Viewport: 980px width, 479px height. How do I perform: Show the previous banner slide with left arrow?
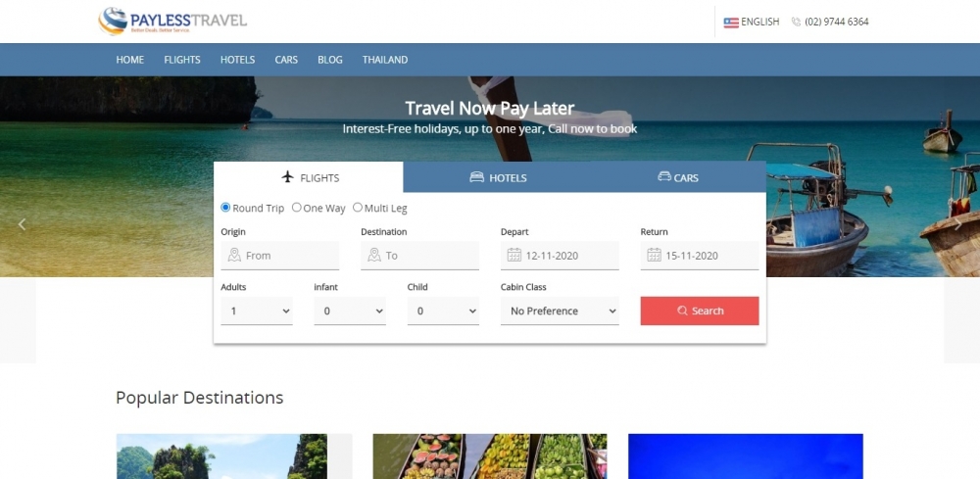point(22,224)
